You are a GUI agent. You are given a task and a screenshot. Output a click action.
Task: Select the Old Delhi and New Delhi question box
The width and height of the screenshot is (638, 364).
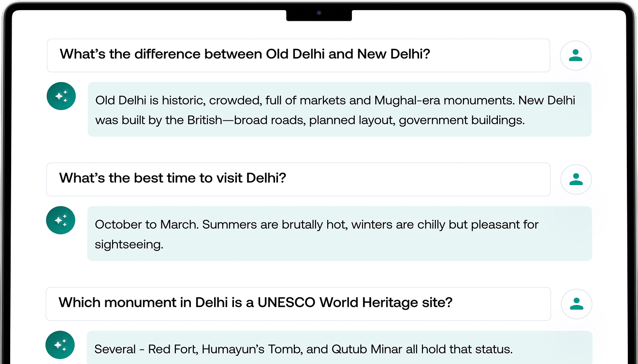click(x=298, y=55)
